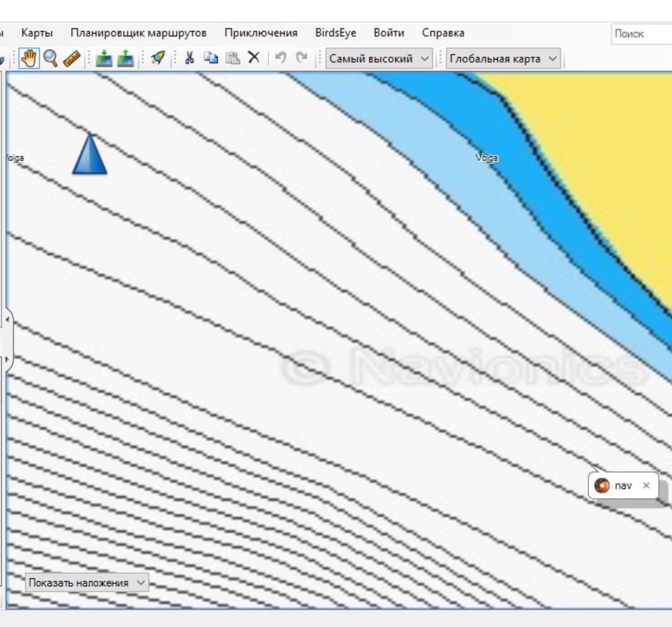This screenshot has width=672, height=627.
Task: Open the Глобальная карта map dropdown
Action: coord(503,59)
